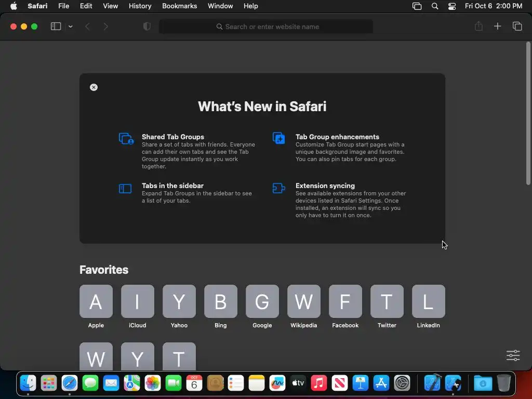Open Xcode from the Dock
Screen dimensions: 532x399
(432, 383)
